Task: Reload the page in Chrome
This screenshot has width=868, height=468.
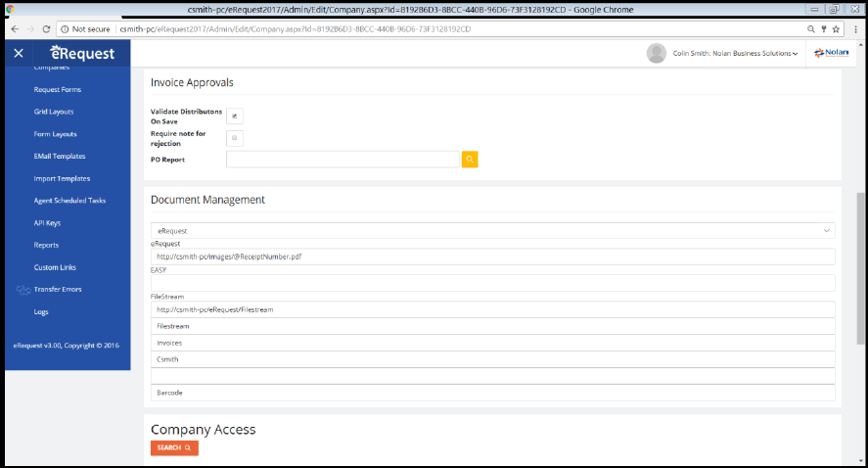Action: point(46,29)
